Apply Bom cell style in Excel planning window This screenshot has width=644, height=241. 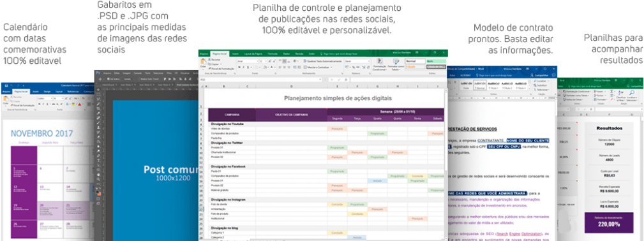(x=436, y=61)
